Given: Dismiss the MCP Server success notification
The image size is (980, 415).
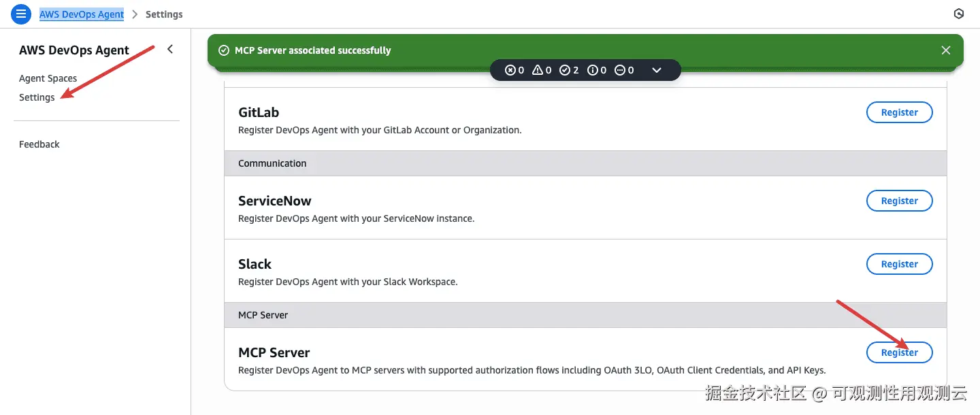Looking at the screenshot, I should 945,50.
